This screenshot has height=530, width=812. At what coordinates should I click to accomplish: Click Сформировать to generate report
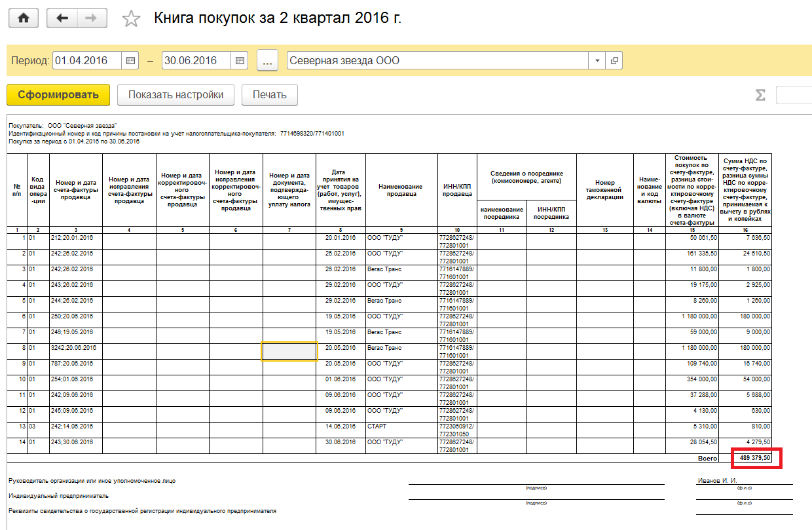[58, 95]
